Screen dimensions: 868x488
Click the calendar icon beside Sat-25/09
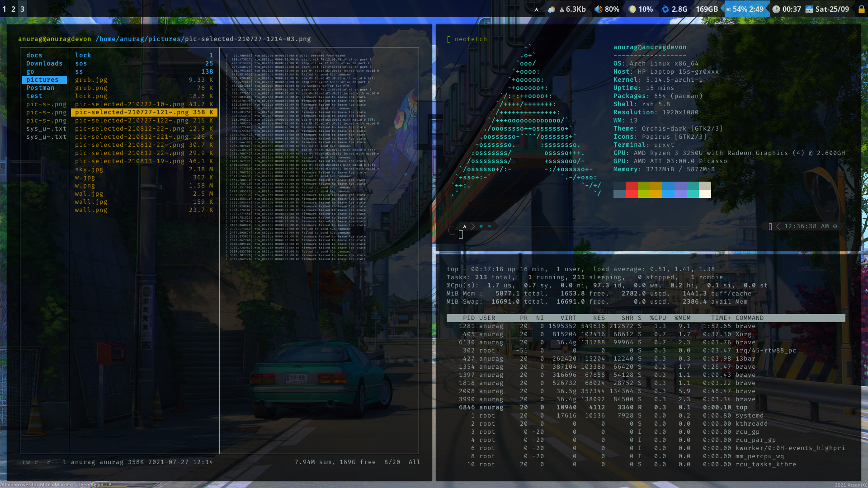click(x=809, y=9)
